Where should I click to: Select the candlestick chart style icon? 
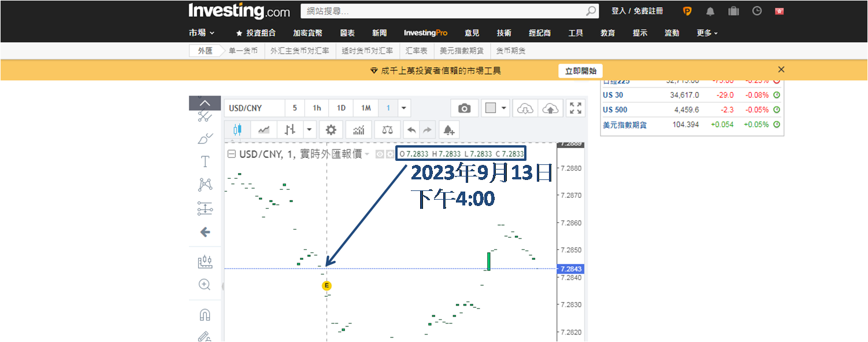tap(237, 130)
